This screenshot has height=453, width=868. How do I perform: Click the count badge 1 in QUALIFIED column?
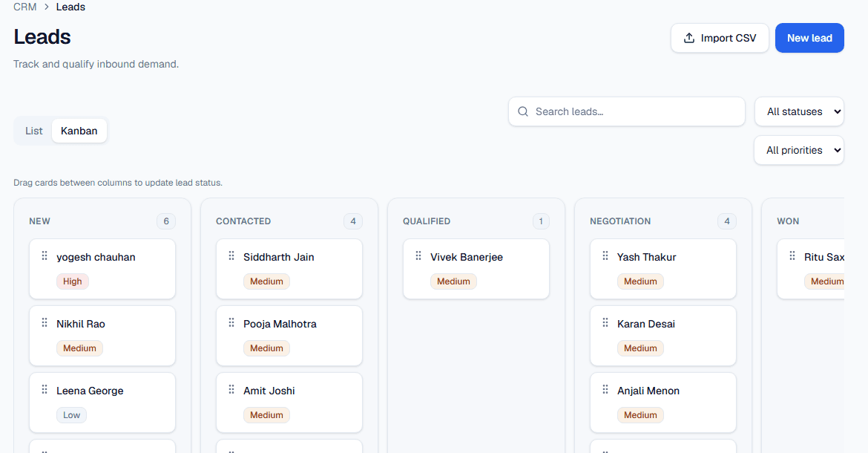541,221
